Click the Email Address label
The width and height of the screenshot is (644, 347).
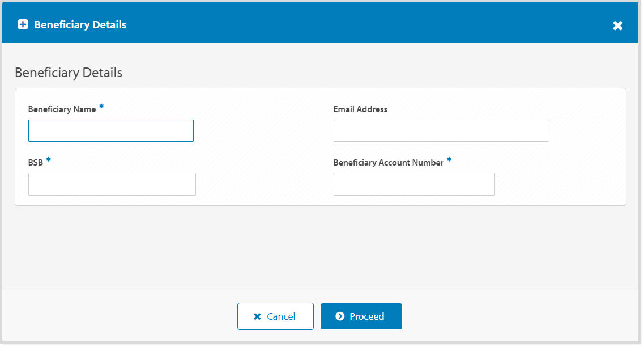coord(360,109)
